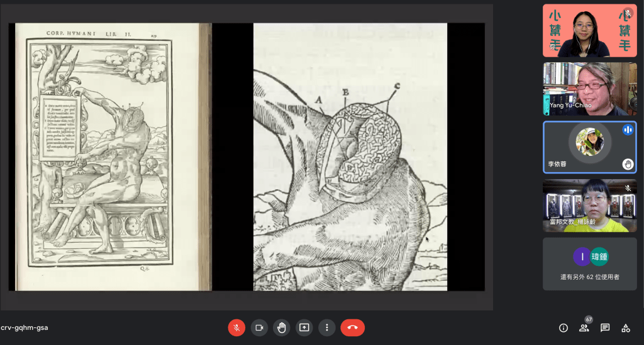Click the muted mic icon on 富邦文教_楊詠齡's tile

pos(628,188)
